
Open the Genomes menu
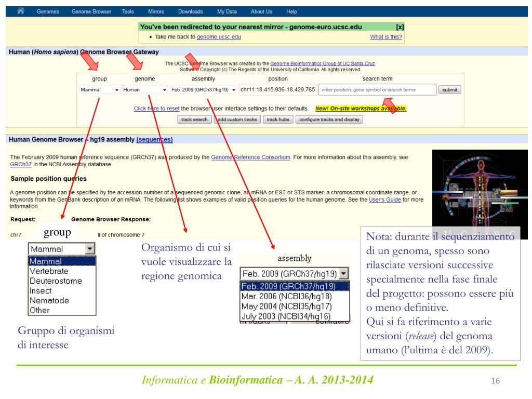[x=48, y=11]
